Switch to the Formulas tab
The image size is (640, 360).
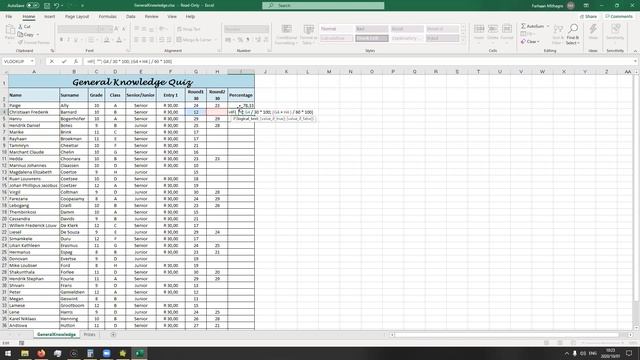click(x=108, y=17)
